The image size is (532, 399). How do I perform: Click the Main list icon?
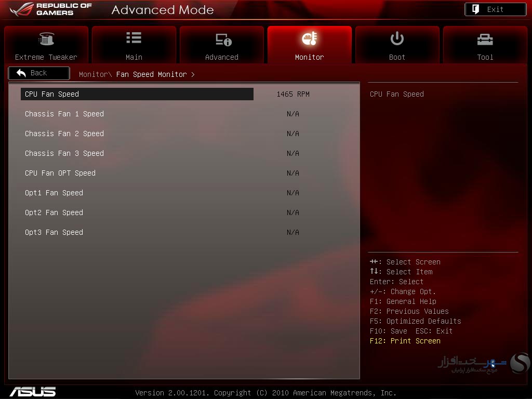(x=134, y=37)
